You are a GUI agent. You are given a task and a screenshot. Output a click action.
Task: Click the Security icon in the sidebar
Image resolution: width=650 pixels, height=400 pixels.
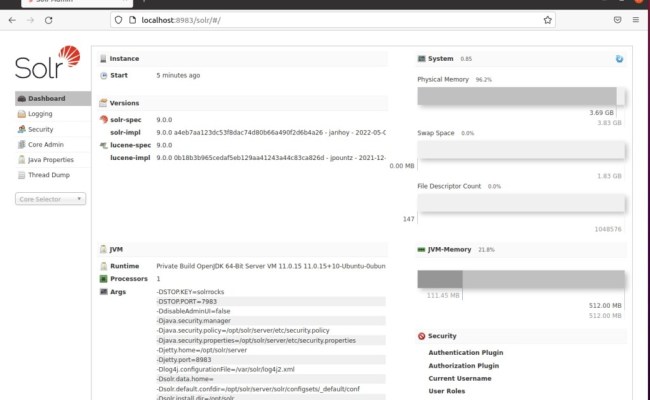pyautogui.click(x=22, y=129)
